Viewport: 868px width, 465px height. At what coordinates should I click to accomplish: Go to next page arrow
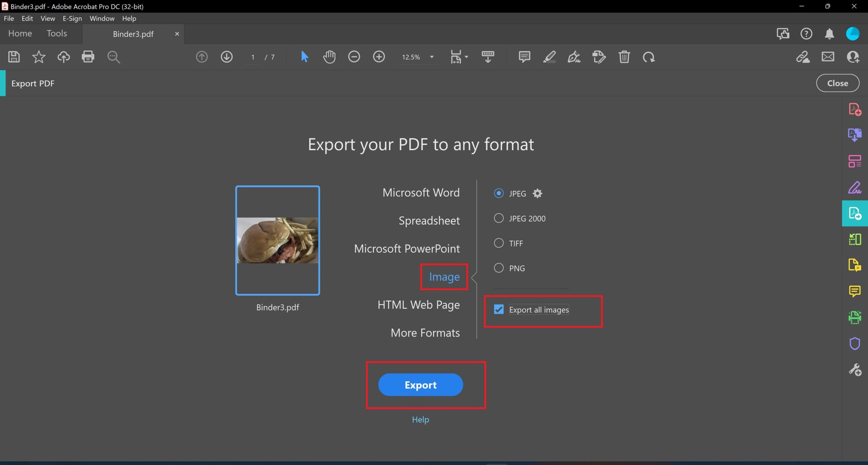point(226,57)
